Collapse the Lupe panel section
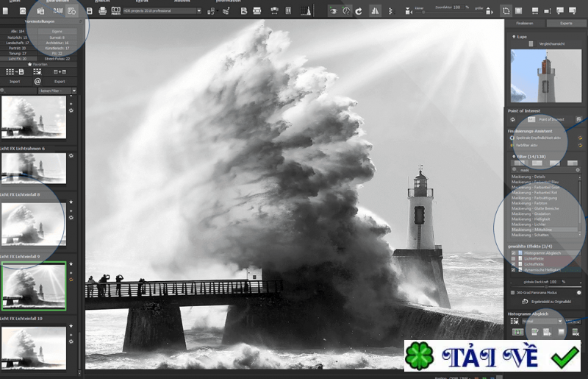This screenshot has width=588, height=379. [x=514, y=35]
